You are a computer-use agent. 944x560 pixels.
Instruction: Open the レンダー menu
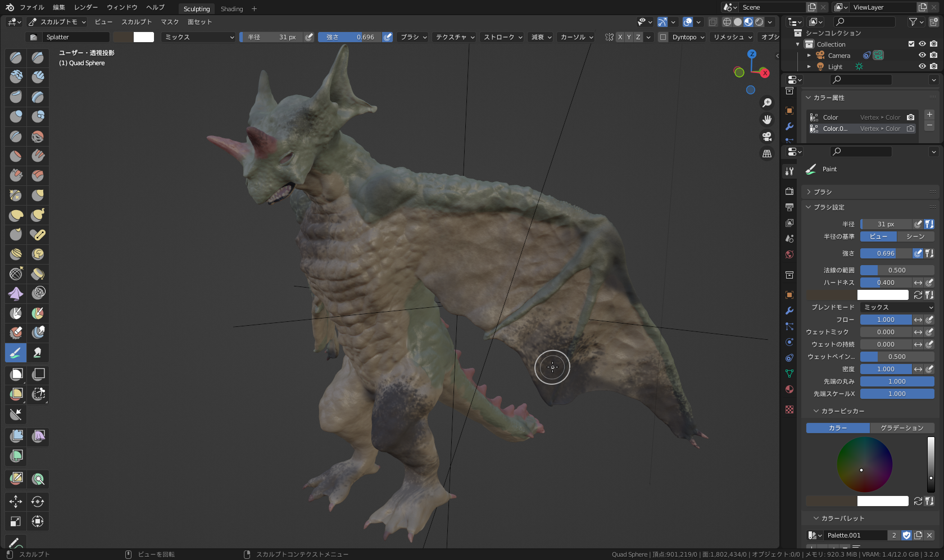tap(86, 7)
